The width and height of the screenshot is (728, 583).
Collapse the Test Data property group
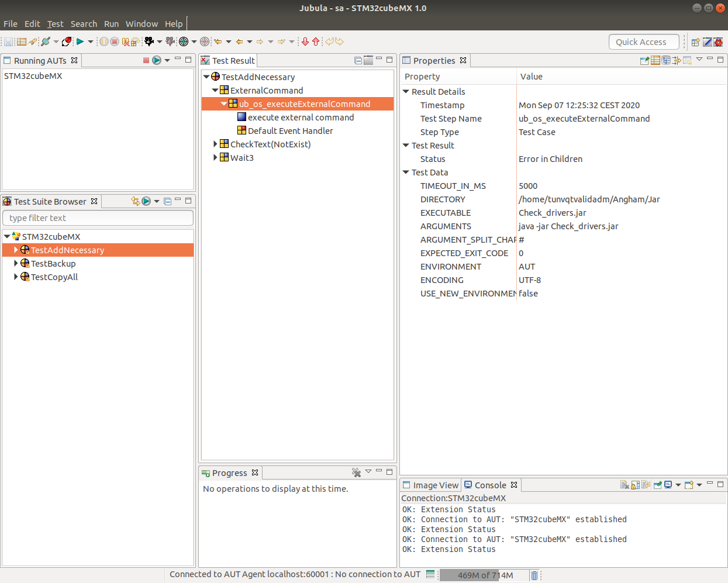point(406,172)
